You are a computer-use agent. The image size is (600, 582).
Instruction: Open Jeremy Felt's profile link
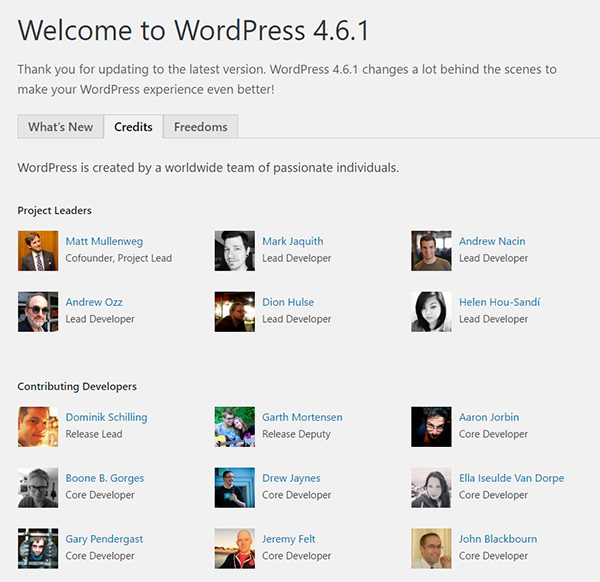pos(289,539)
